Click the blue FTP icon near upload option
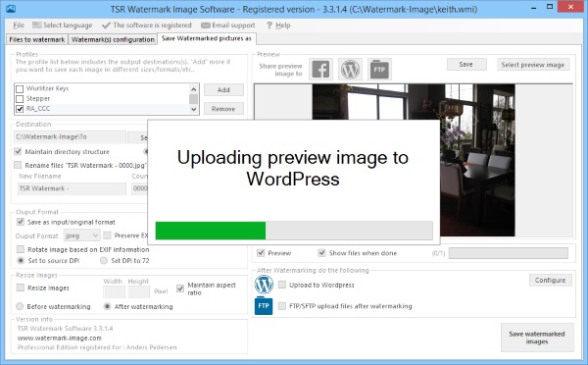Image resolution: width=588 pixels, height=365 pixels. coord(264,306)
